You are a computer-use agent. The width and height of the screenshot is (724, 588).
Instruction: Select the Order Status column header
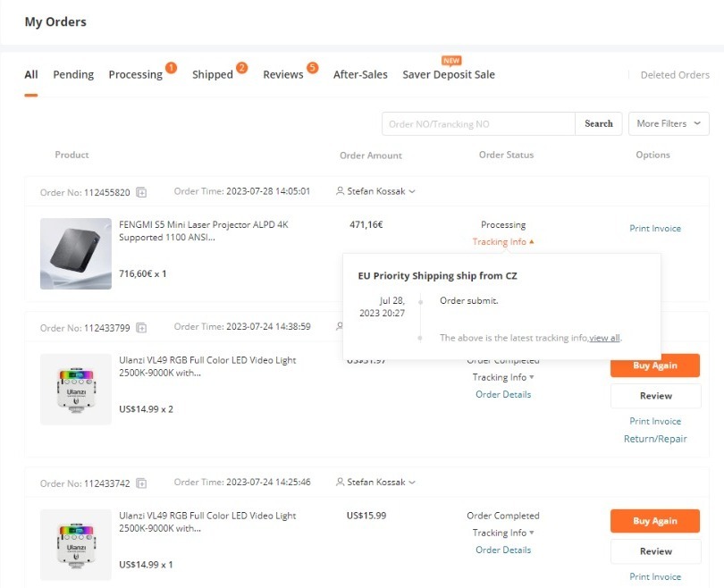pos(507,155)
